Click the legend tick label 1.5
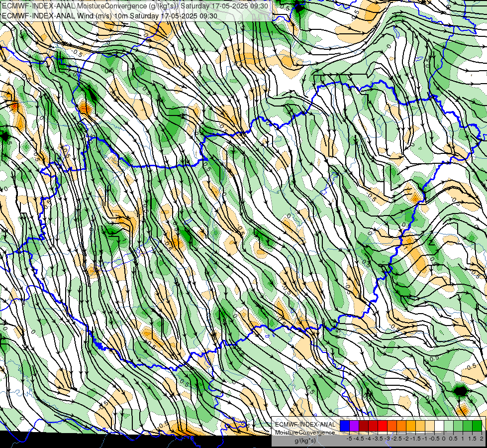The height and width of the screenshot is (448, 487). [472, 439]
